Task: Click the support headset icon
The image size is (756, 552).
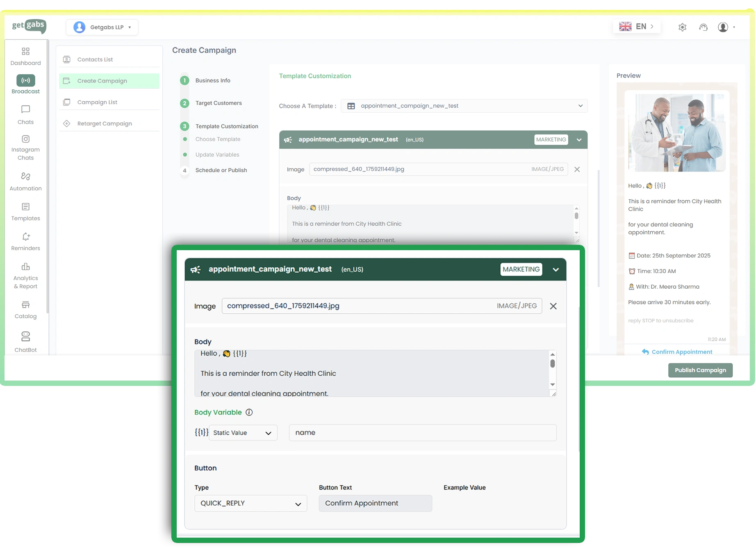Action: tap(703, 27)
